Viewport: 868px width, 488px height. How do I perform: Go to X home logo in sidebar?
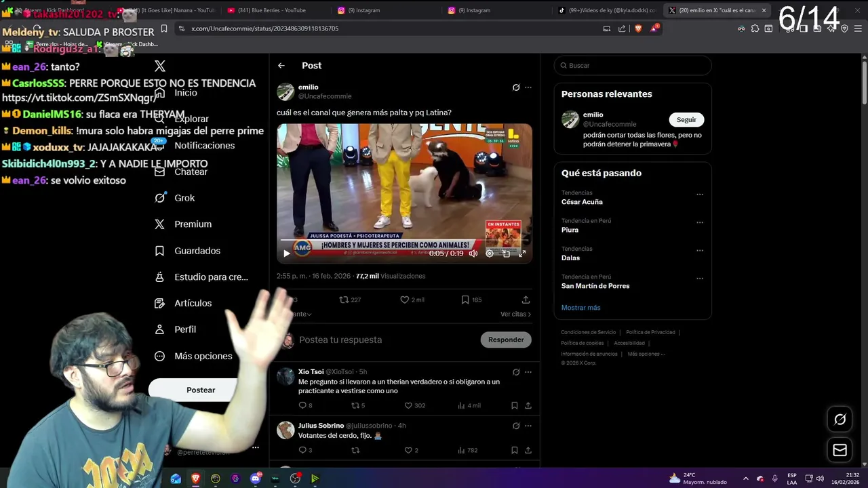(160, 66)
